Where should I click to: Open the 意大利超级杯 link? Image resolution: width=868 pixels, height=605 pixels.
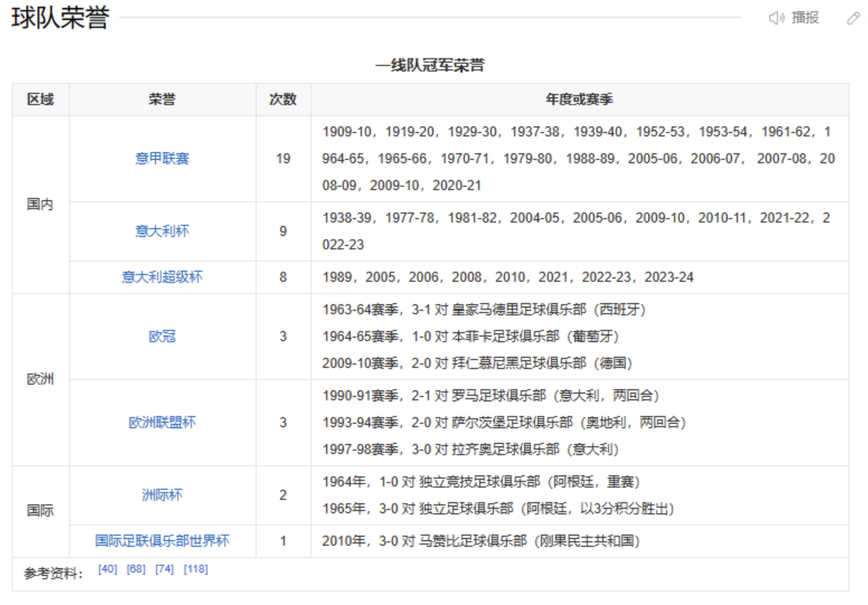click(162, 277)
